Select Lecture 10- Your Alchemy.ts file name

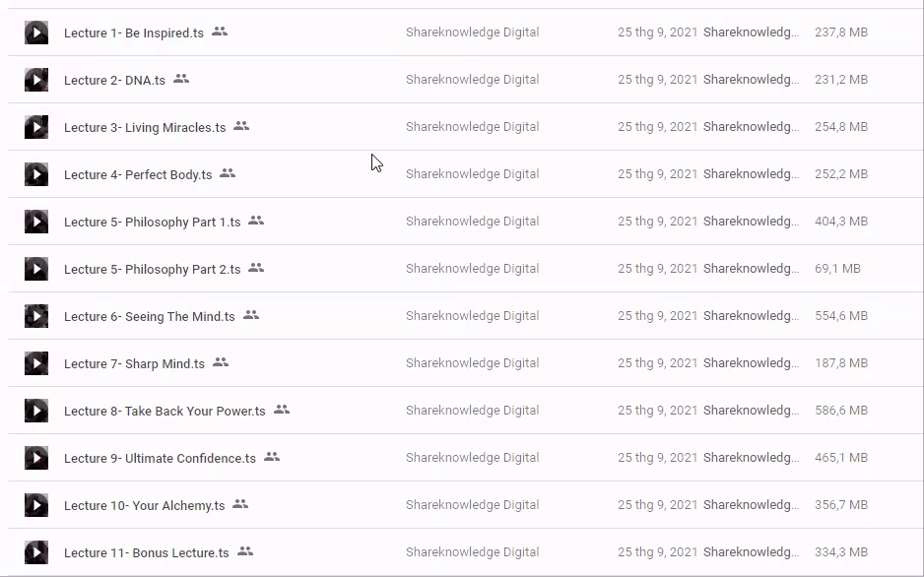click(x=144, y=505)
